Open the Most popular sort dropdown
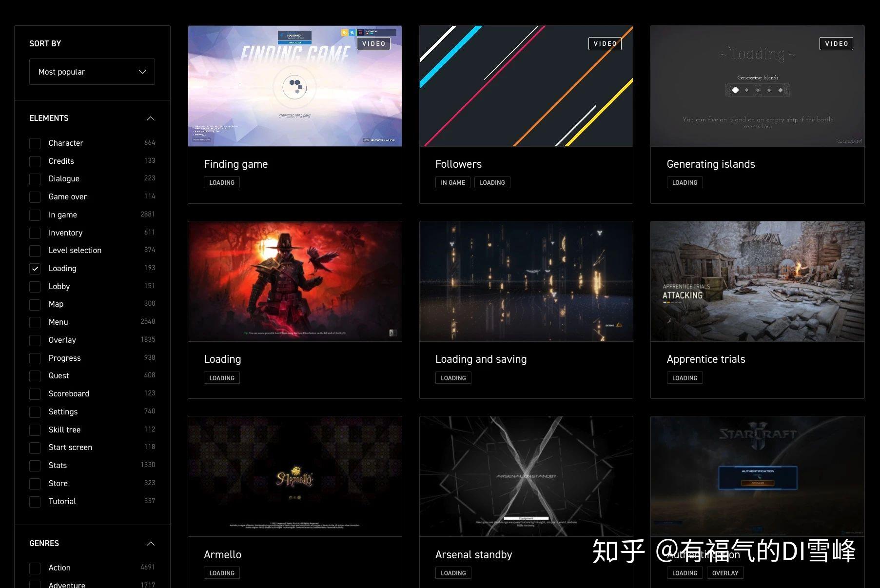This screenshot has width=880, height=588. pos(92,72)
